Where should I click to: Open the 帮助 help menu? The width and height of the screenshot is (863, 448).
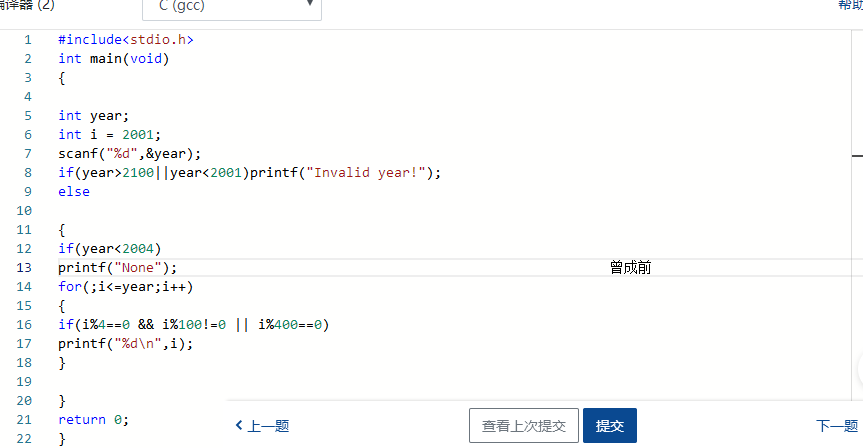point(850,6)
